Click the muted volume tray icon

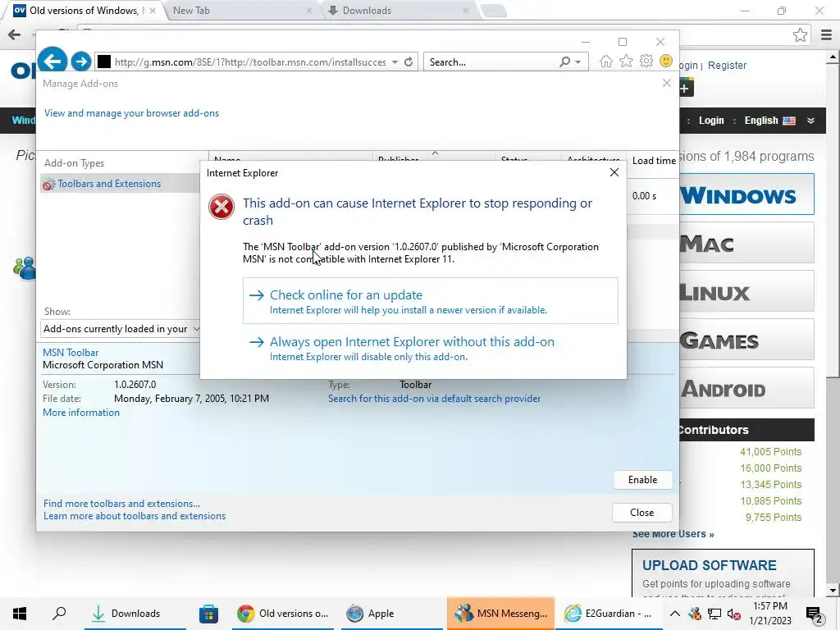point(733,614)
